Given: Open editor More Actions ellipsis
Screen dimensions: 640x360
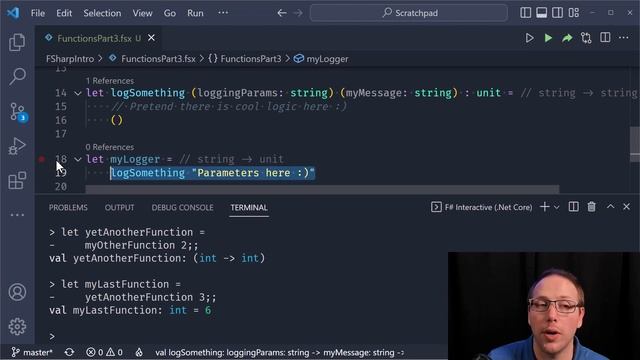Looking at the screenshot, I should [624, 38].
